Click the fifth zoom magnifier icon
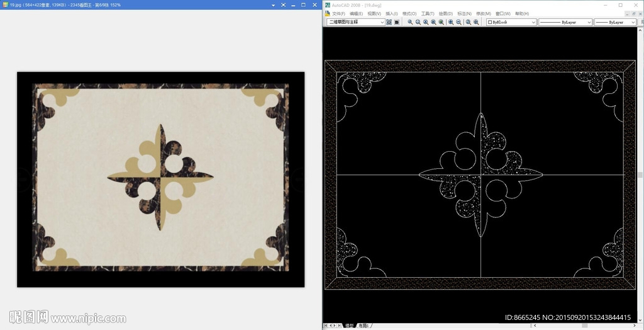The width and height of the screenshot is (644, 330). tap(441, 22)
